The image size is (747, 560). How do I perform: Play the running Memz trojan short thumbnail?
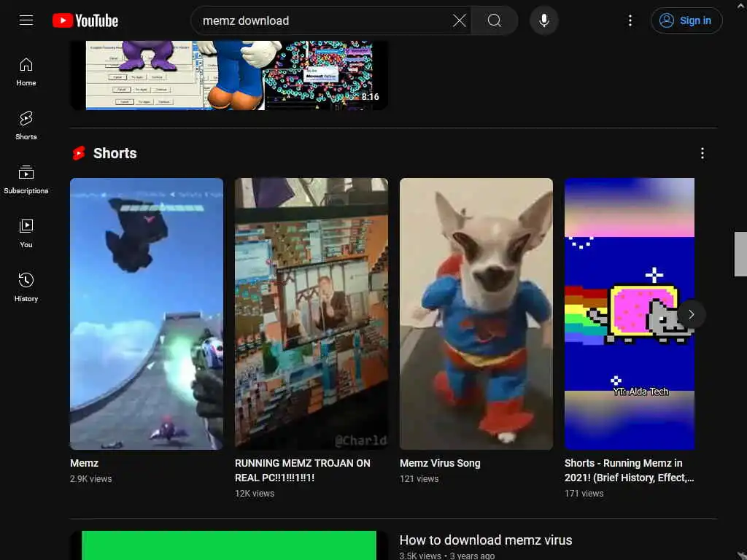point(311,314)
